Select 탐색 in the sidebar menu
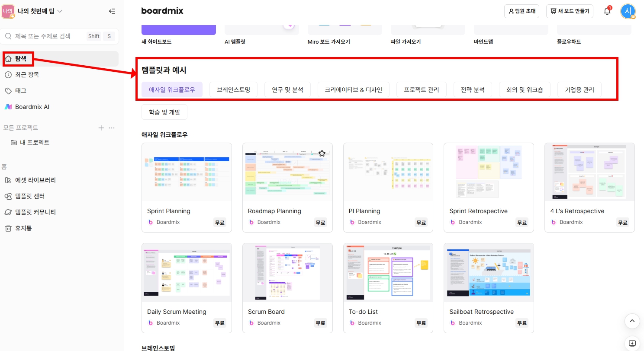The height and width of the screenshot is (351, 644). point(19,59)
